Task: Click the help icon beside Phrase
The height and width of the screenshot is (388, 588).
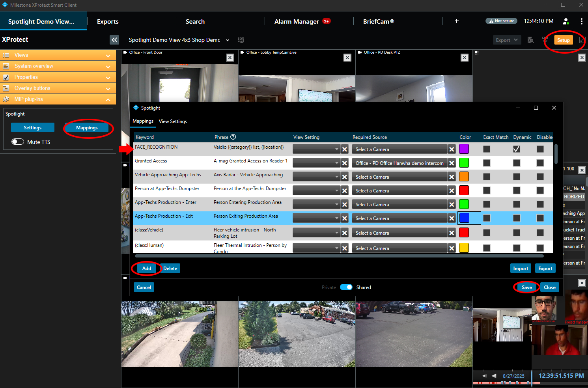Action: [x=233, y=137]
